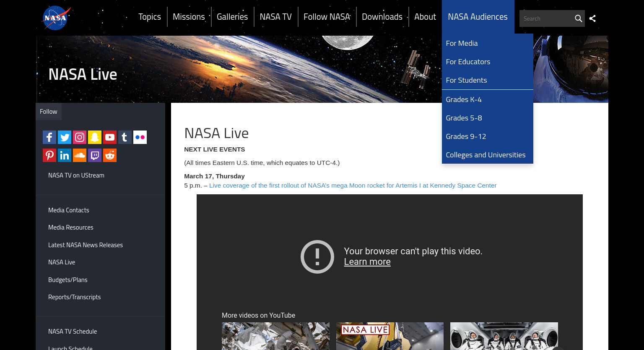Open Reports/Transcripts link
Viewport: 644px width, 350px height.
(75, 297)
